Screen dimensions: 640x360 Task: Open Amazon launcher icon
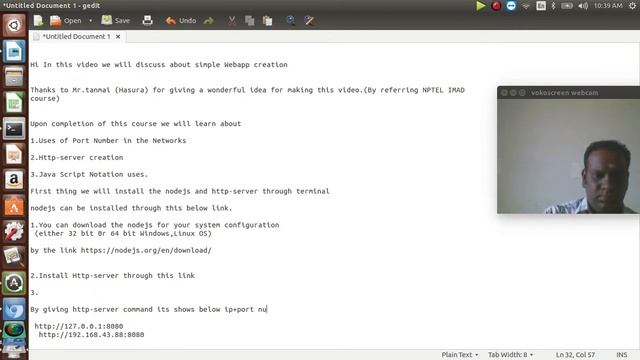[14, 180]
